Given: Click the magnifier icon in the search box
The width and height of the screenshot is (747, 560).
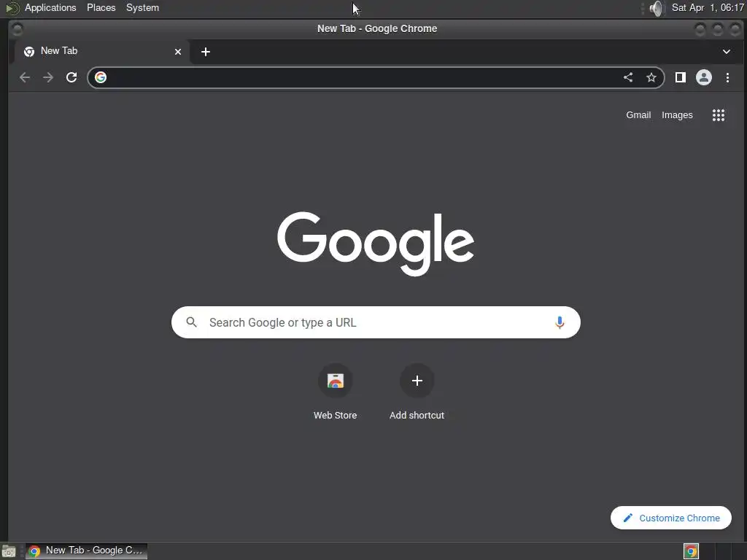Looking at the screenshot, I should coord(192,322).
